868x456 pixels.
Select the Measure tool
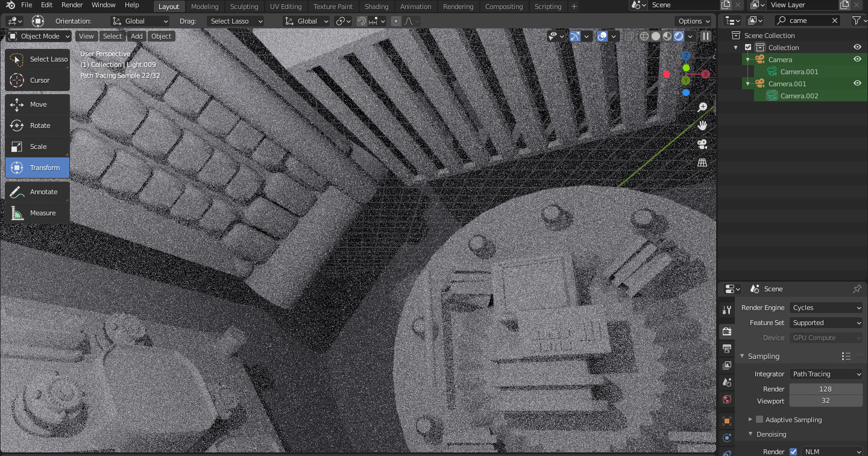(x=37, y=213)
